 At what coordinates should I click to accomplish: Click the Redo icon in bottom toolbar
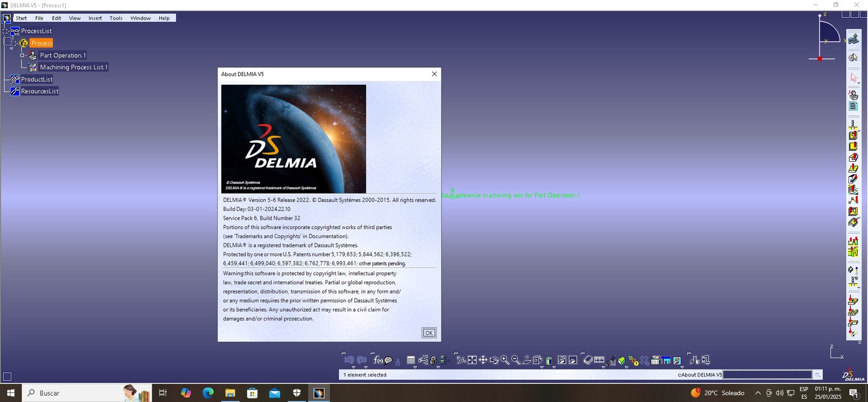pos(361,360)
